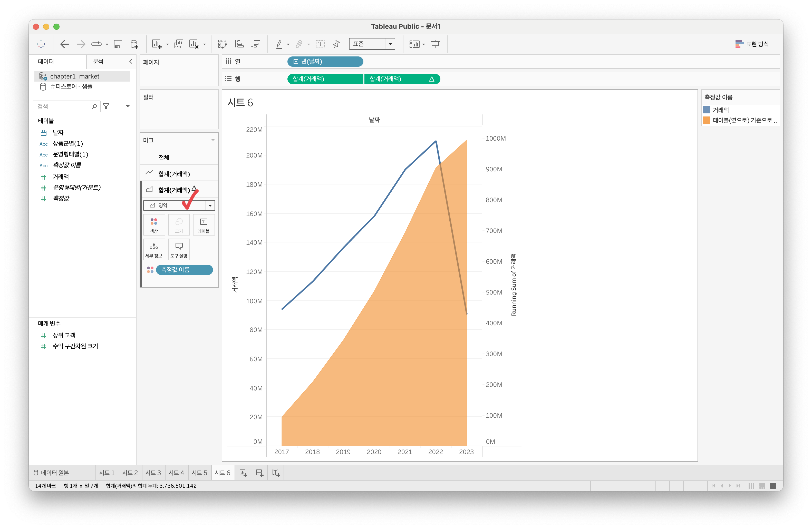The height and width of the screenshot is (529, 812).
Task: Toggle field filter icon next to search
Action: [106, 106]
